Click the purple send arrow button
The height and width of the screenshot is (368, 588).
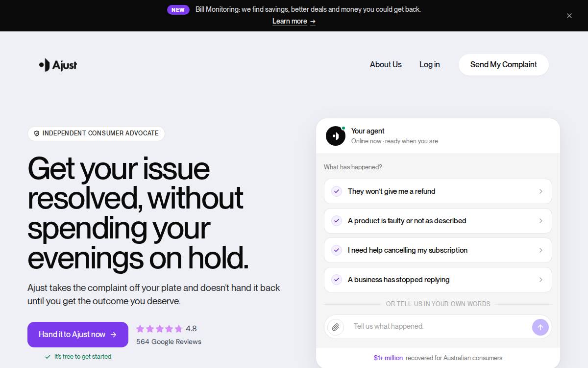[540, 327]
